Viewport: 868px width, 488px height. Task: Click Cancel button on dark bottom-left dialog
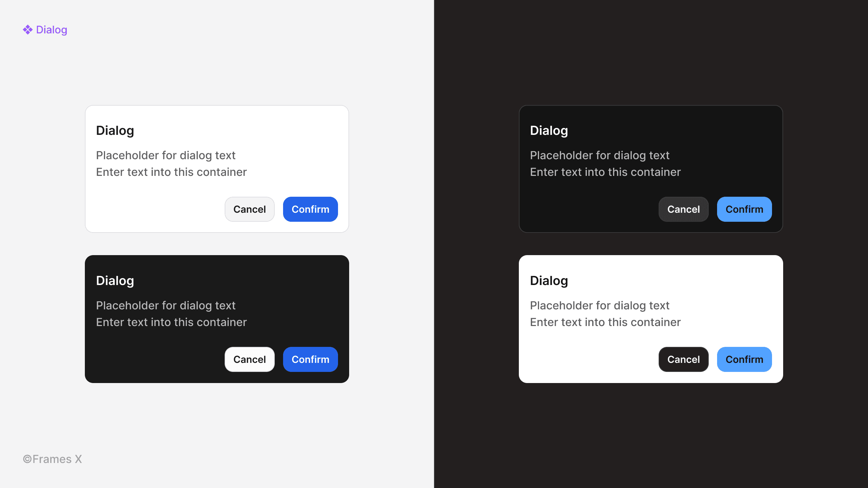point(250,359)
